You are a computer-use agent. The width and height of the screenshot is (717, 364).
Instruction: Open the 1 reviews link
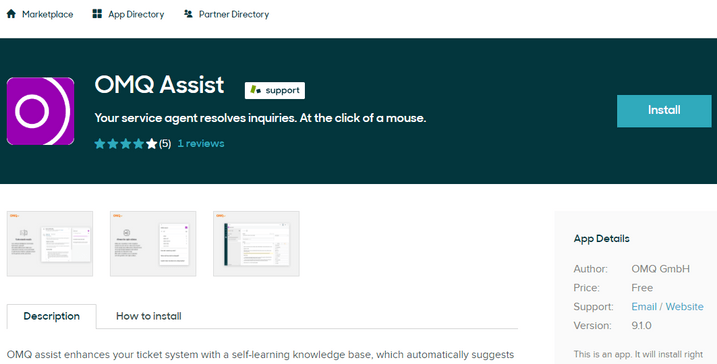(201, 144)
